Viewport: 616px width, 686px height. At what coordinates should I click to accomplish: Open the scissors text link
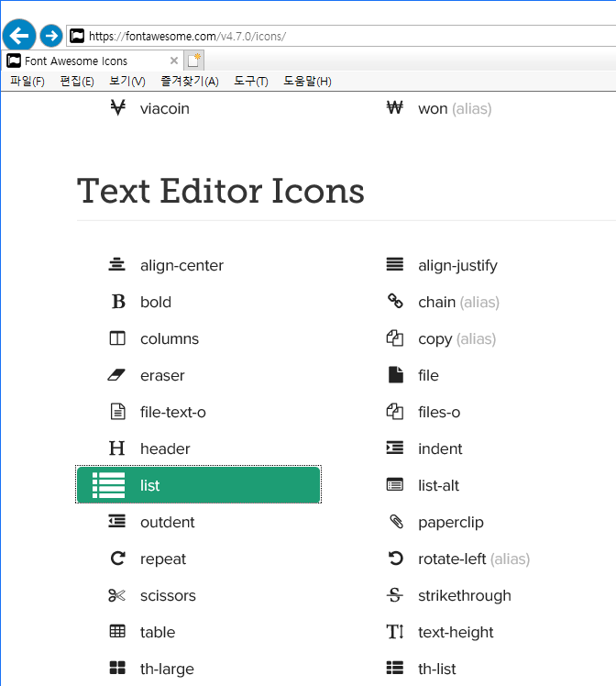click(x=168, y=595)
